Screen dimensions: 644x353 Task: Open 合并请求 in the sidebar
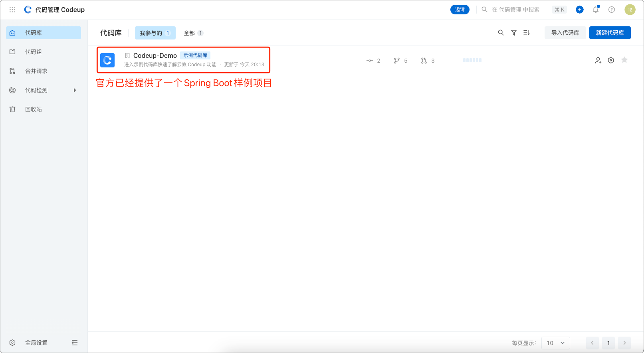pos(44,71)
